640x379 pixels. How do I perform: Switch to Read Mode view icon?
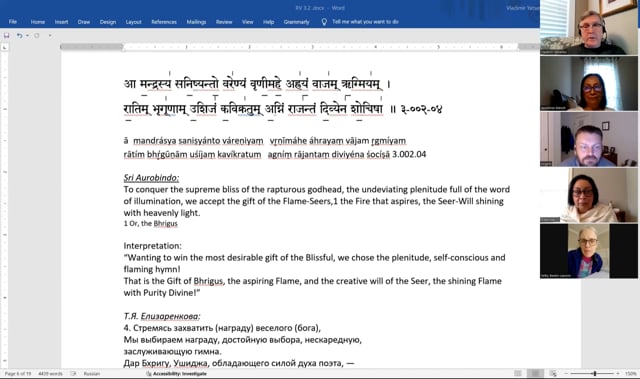click(518, 373)
